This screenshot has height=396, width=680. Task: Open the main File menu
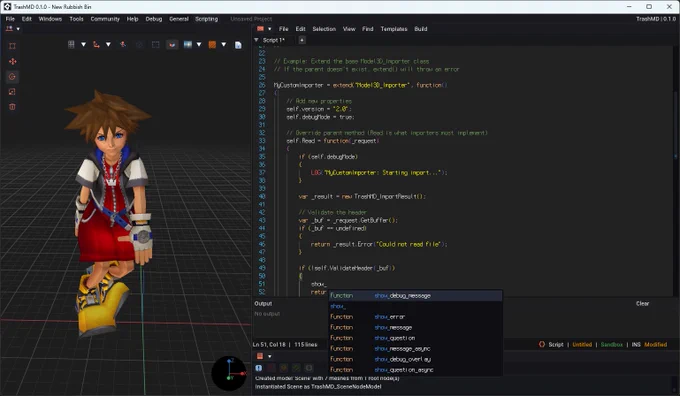coord(10,19)
